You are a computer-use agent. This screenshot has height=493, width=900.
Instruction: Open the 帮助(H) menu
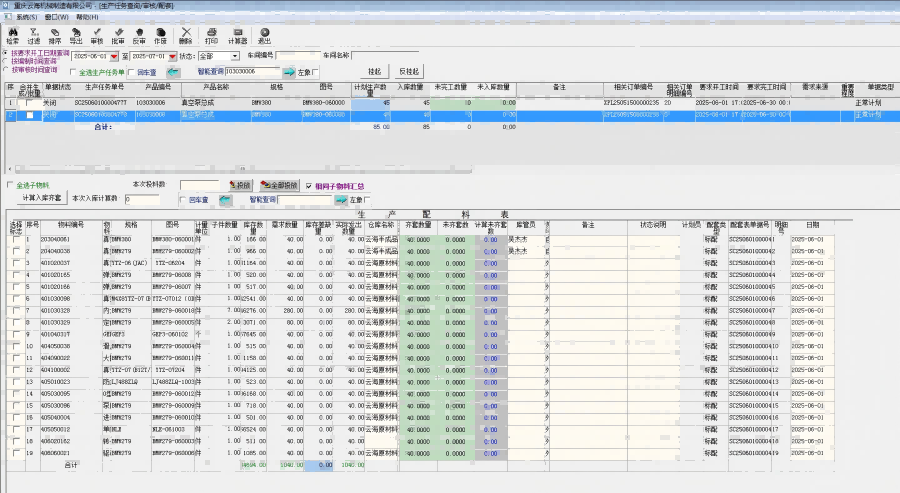click(87, 17)
